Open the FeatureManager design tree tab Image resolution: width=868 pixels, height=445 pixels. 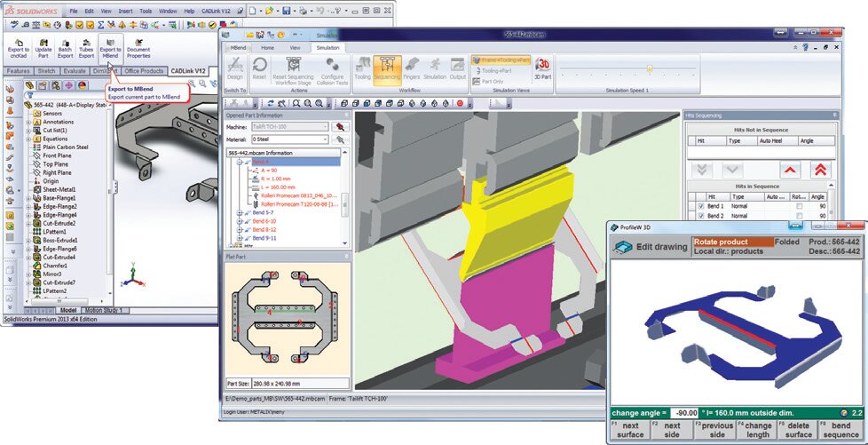[30, 84]
